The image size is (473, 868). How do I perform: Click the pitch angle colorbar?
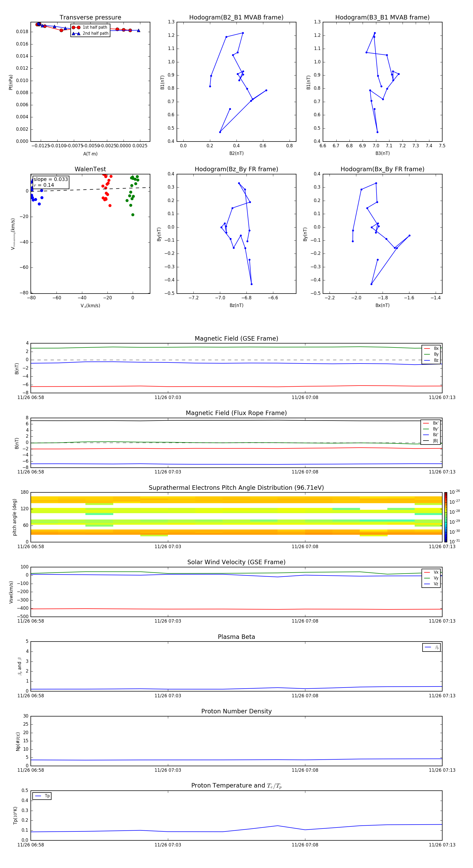[446, 517]
